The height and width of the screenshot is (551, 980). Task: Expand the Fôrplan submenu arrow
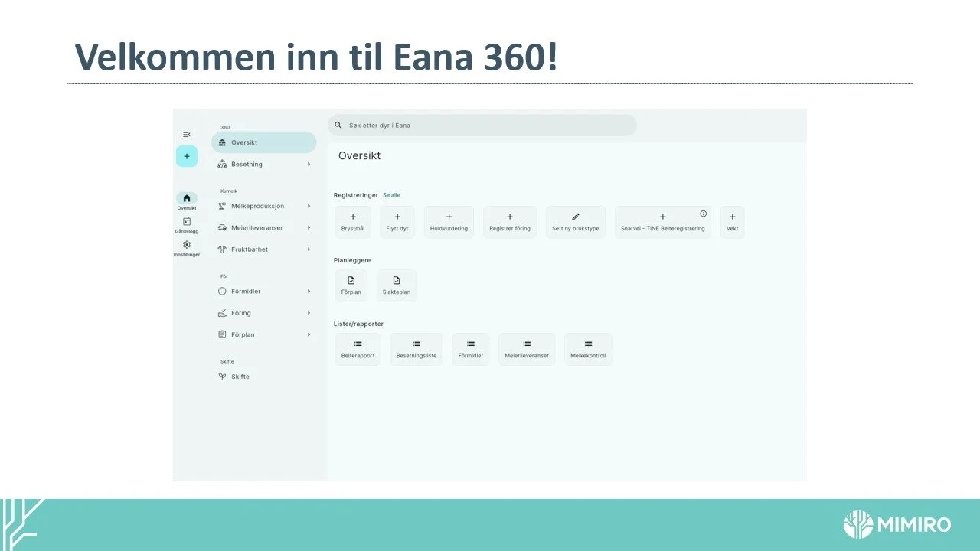click(x=309, y=334)
